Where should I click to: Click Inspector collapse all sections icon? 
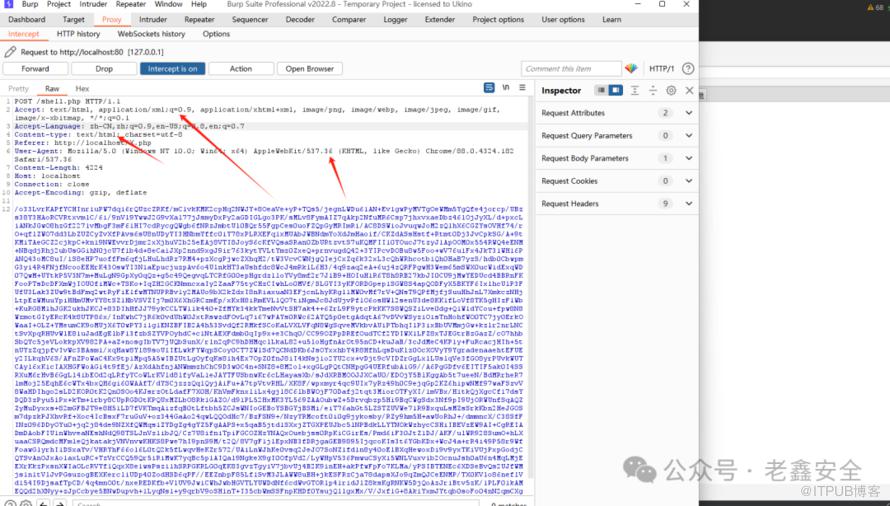tap(653, 90)
